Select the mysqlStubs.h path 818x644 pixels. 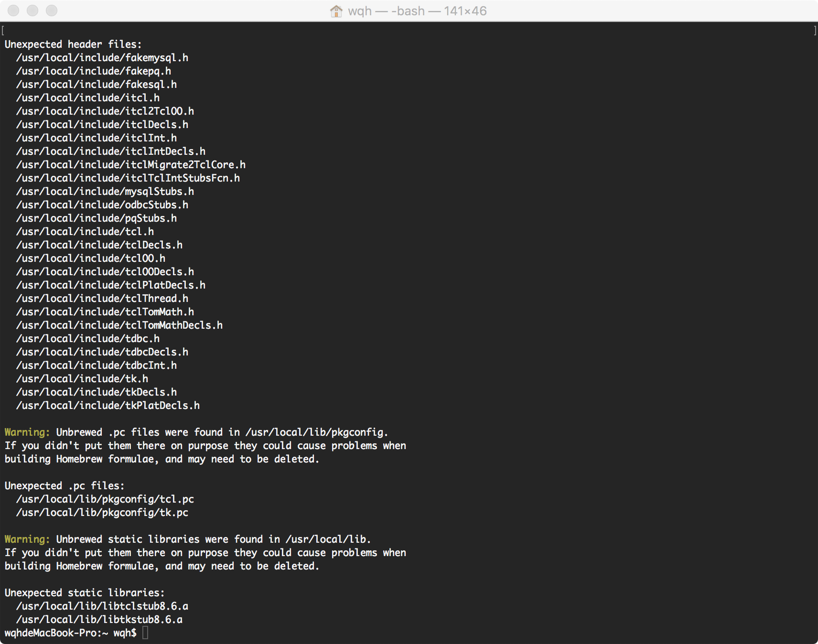[x=105, y=192]
